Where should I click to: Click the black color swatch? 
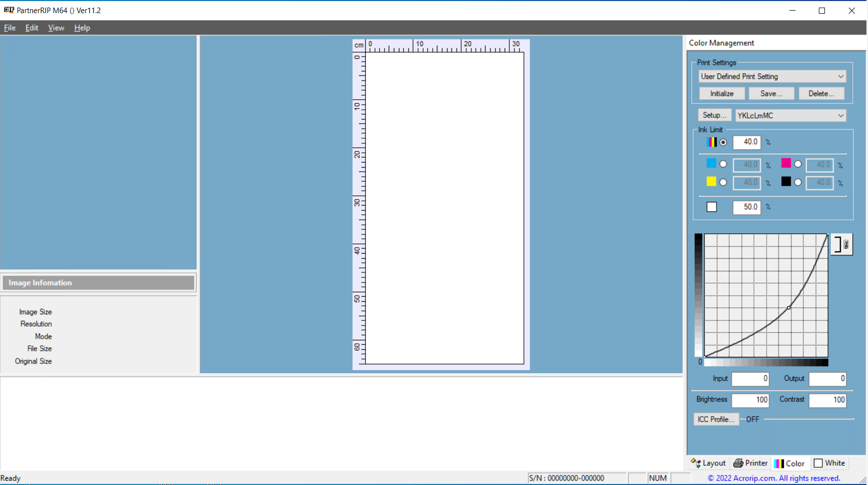(x=786, y=181)
